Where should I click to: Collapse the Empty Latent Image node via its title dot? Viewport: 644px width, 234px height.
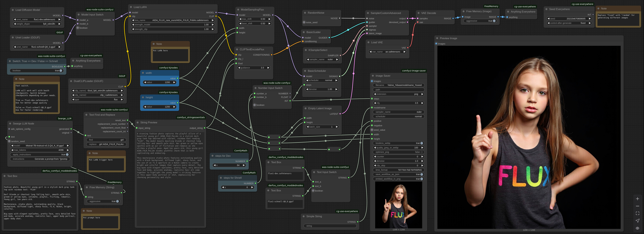coord(306,108)
